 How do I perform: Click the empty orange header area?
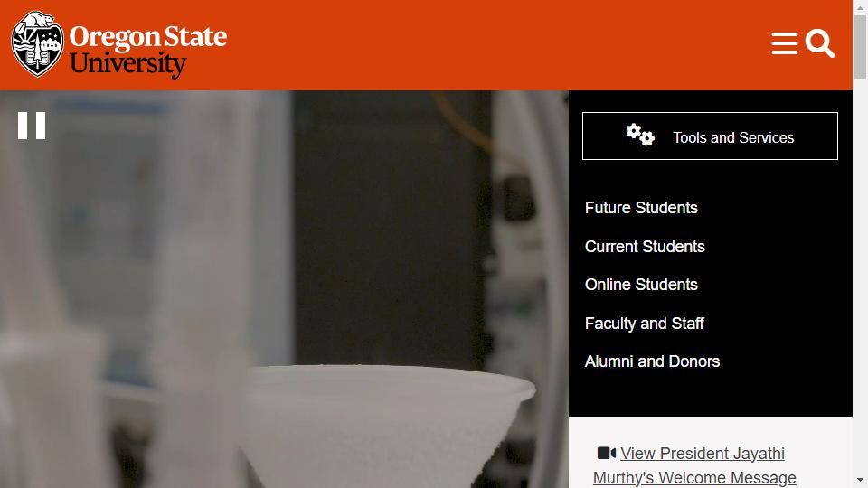coord(497,45)
